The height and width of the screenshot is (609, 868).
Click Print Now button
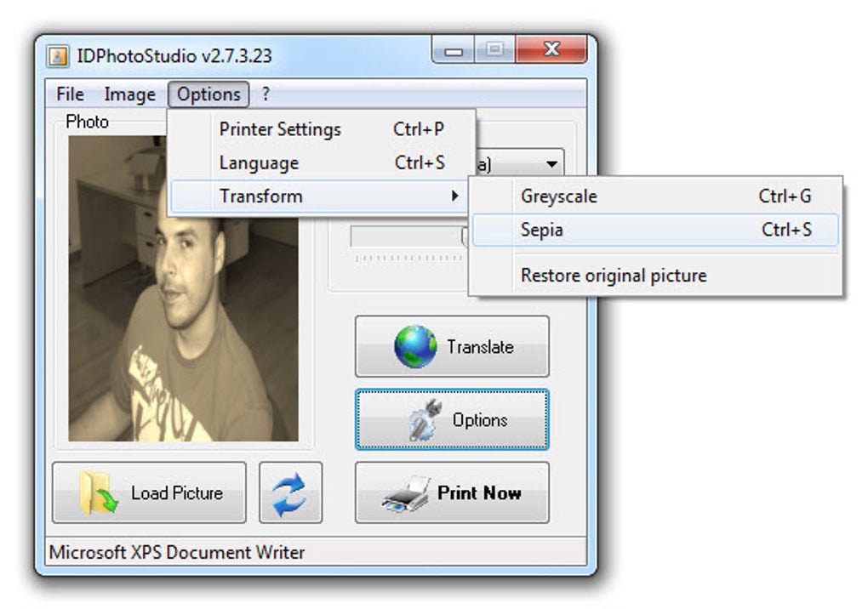452,492
